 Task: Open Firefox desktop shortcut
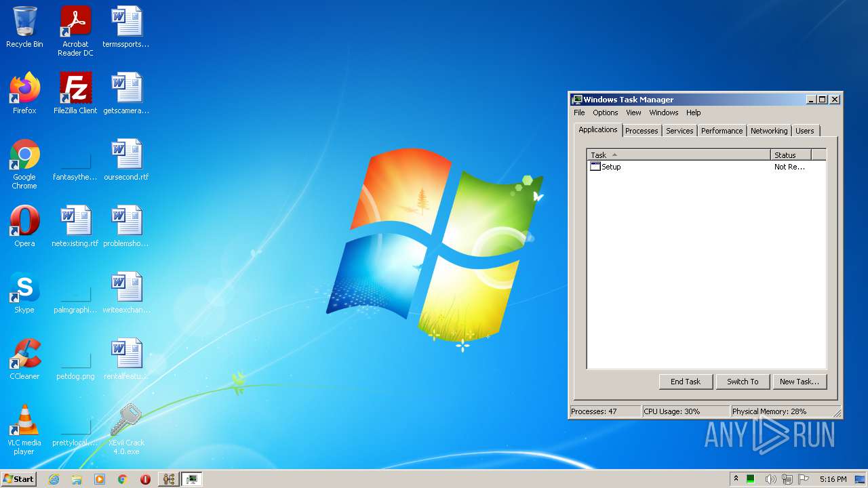pyautogui.click(x=24, y=94)
